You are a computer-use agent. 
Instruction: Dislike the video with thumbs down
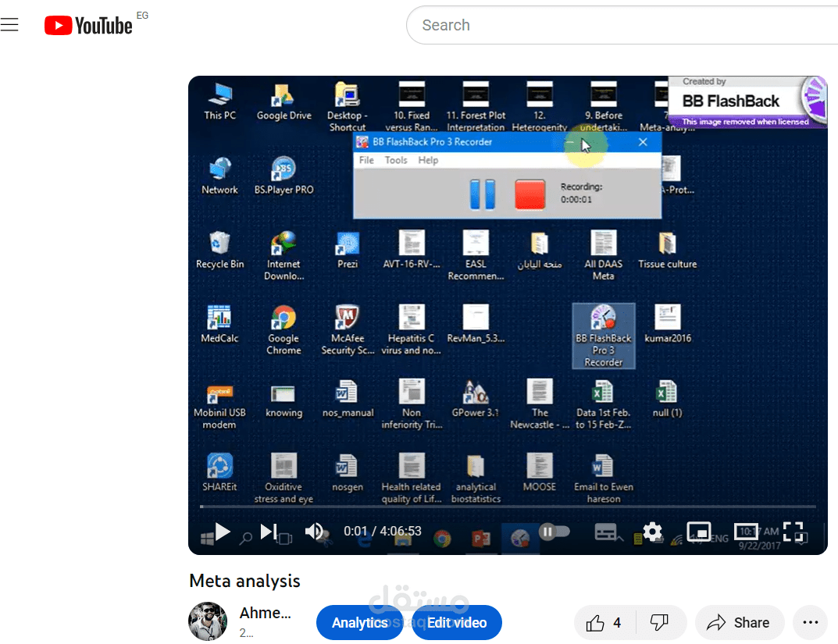click(659, 623)
